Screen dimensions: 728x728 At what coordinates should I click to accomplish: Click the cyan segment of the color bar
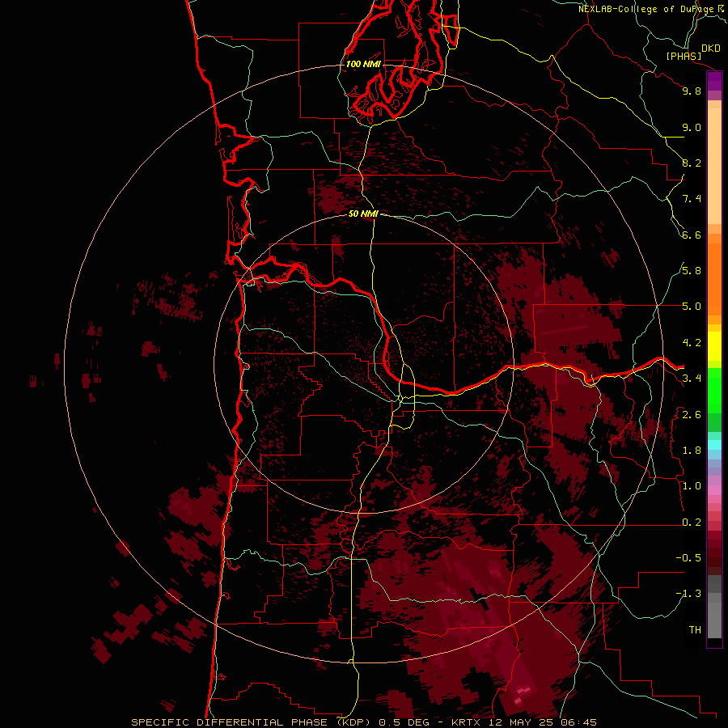[x=714, y=444]
